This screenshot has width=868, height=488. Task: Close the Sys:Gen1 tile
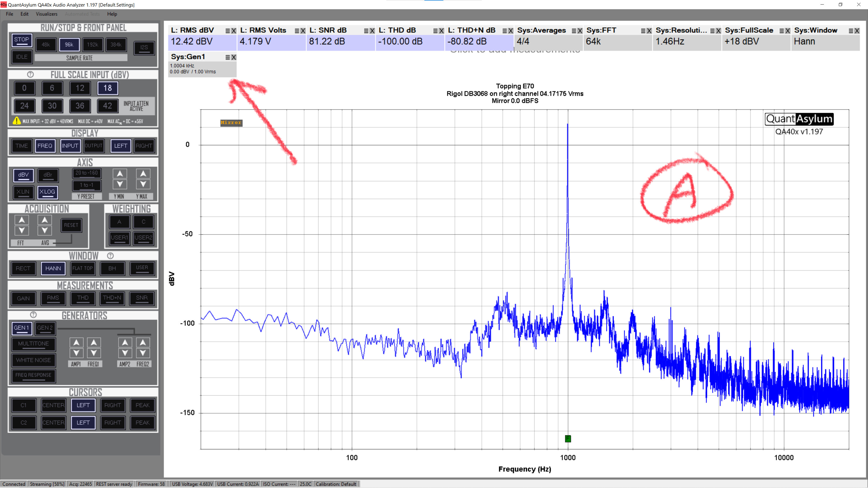(x=233, y=57)
